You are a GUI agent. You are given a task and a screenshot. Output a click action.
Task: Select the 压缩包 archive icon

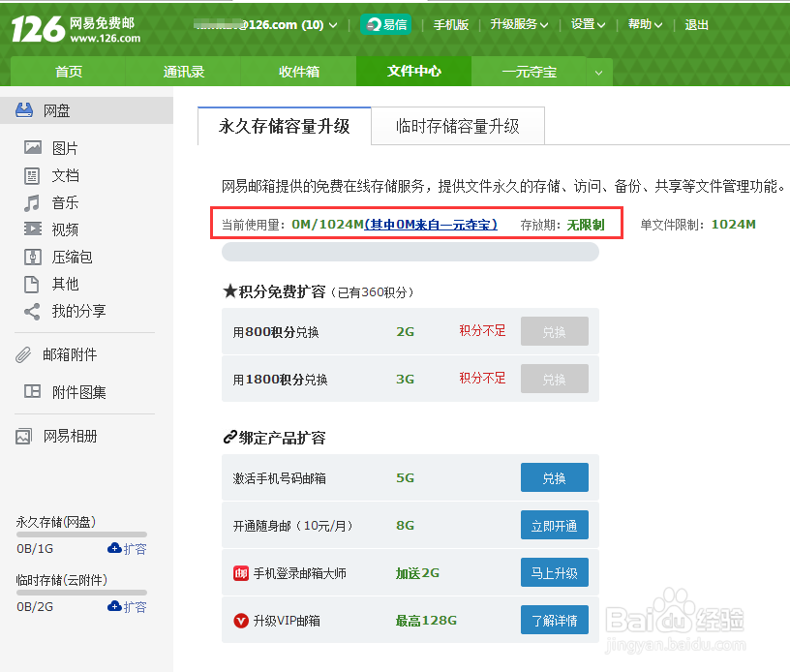tap(33, 257)
